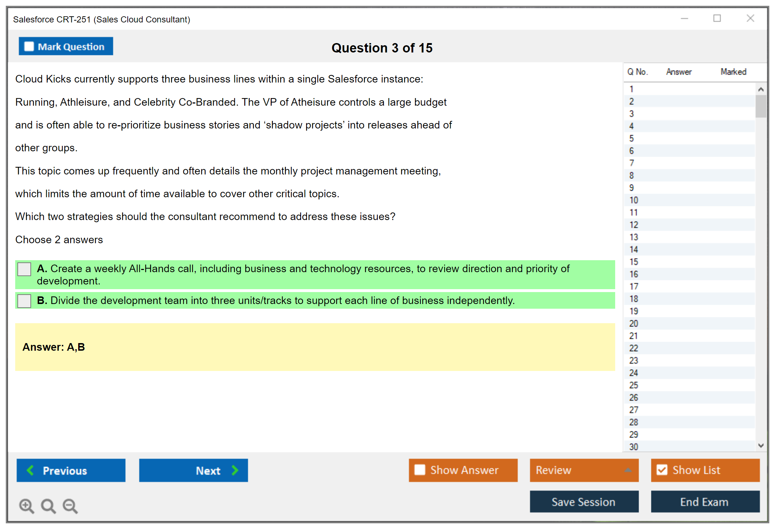Select question 10 in the list
Image resolution: width=778 pixels, height=532 pixels.
pos(634,200)
